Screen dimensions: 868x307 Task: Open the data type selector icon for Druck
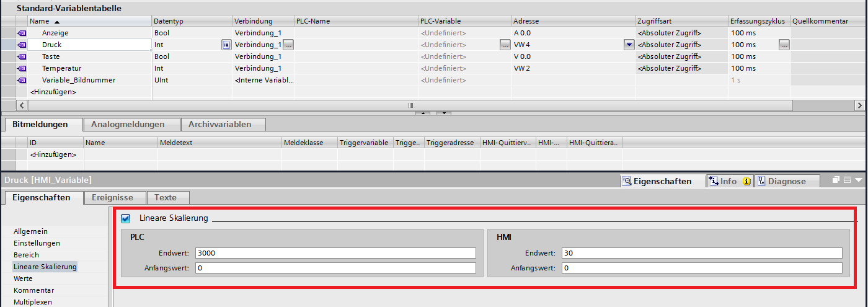[x=226, y=45]
